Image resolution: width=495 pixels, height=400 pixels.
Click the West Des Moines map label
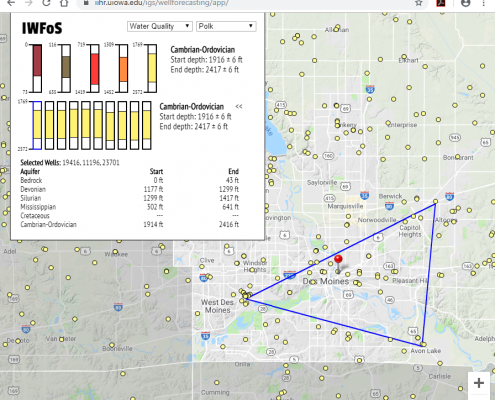point(217,306)
